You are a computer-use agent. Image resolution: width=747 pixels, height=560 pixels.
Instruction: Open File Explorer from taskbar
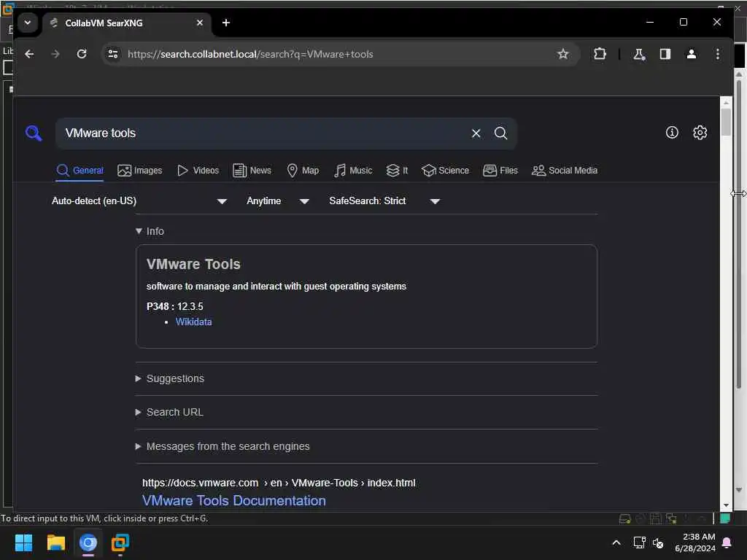[55, 542]
